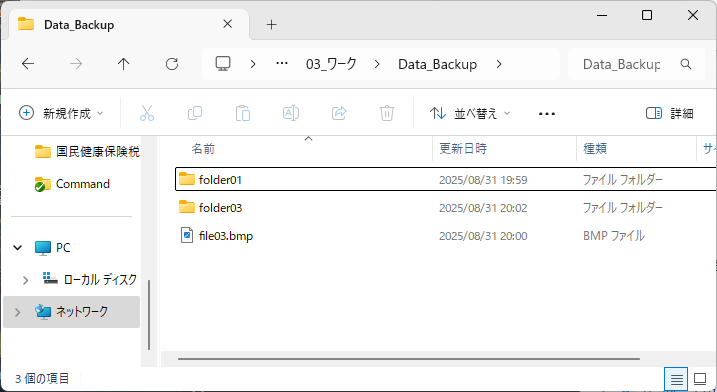Open the 新規作成 new item dropdown
Screen dimensions: 717x392
(x=61, y=113)
